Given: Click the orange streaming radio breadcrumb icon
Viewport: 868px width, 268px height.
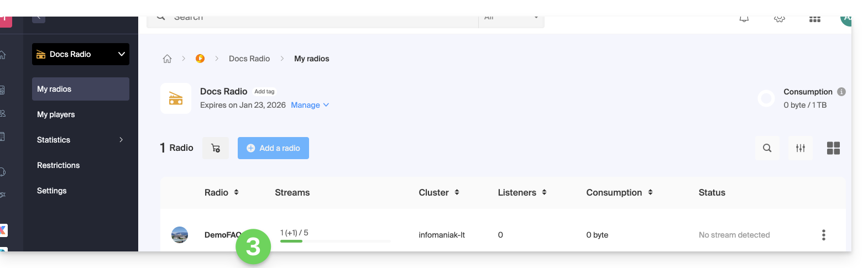Looking at the screenshot, I should click(x=200, y=59).
